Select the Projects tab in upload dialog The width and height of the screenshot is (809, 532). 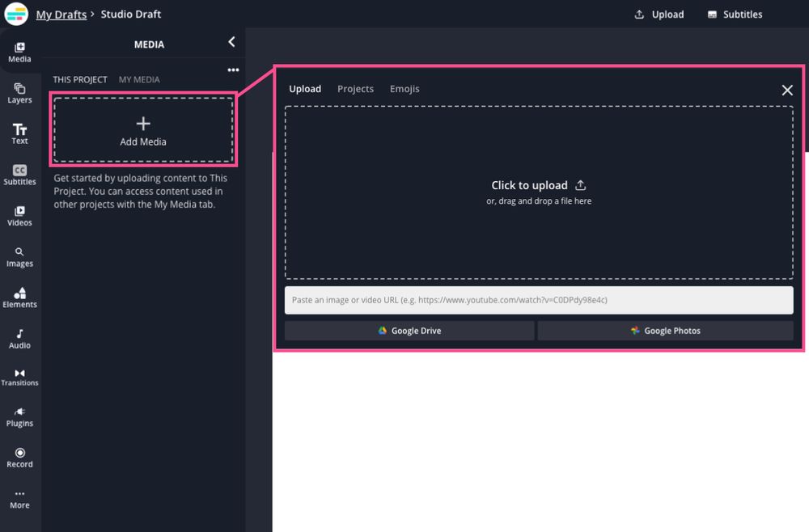click(355, 89)
